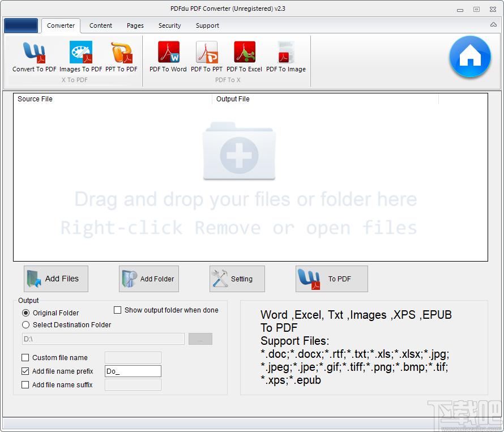Open the PDF To PPT converter
The image size is (504, 432).
click(x=207, y=57)
